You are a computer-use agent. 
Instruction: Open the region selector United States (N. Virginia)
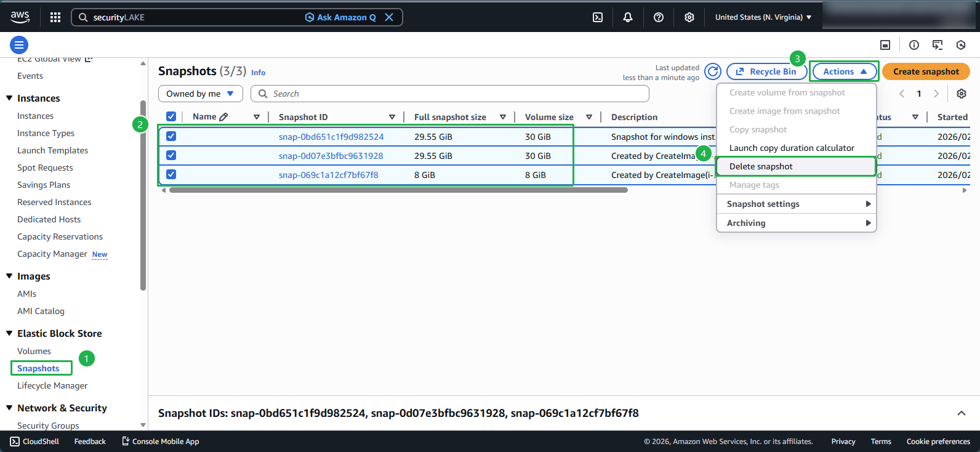point(763,17)
